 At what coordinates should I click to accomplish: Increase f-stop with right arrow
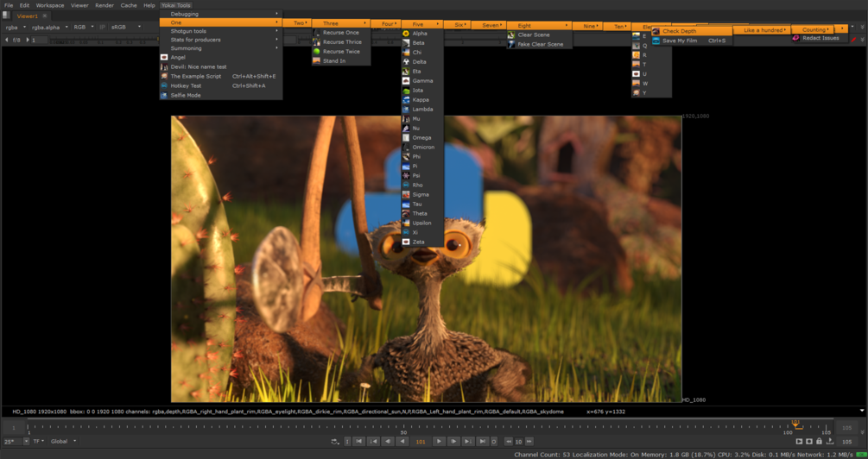(28, 40)
